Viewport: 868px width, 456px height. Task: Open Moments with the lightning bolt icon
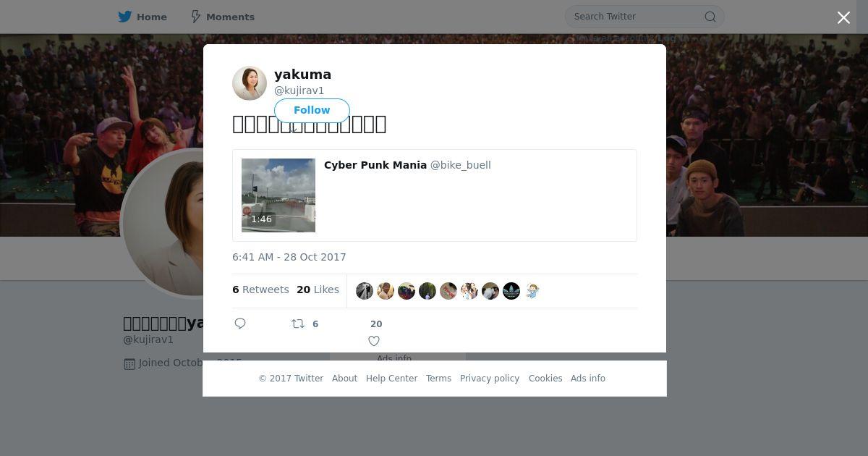click(x=196, y=17)
